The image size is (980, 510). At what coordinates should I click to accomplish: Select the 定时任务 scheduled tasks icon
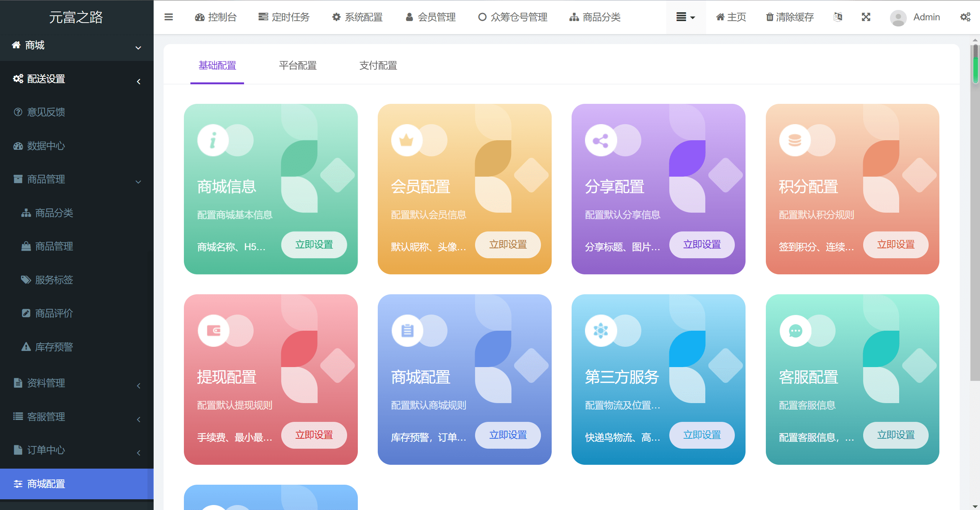(x=263, y=17)
